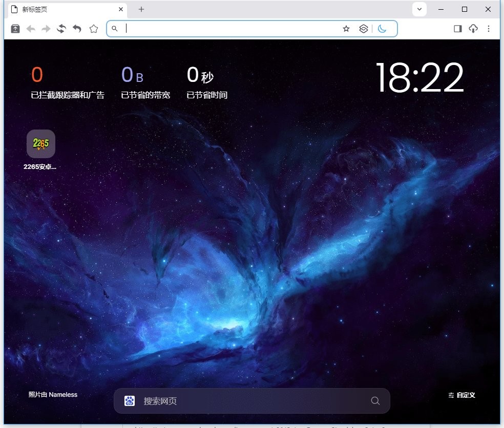504x428 pixels.
Task: Click the forward navigation arrow
Action: coord(46,29)
